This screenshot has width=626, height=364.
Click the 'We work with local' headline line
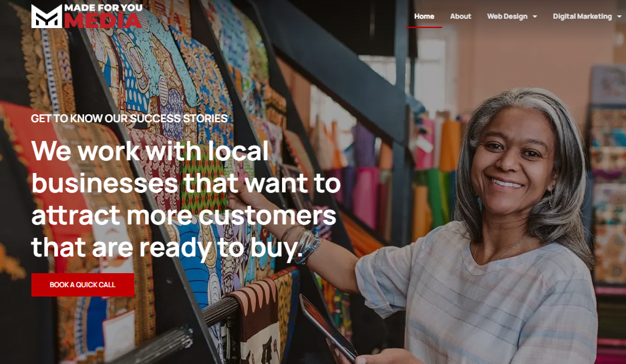click(150, 151)
